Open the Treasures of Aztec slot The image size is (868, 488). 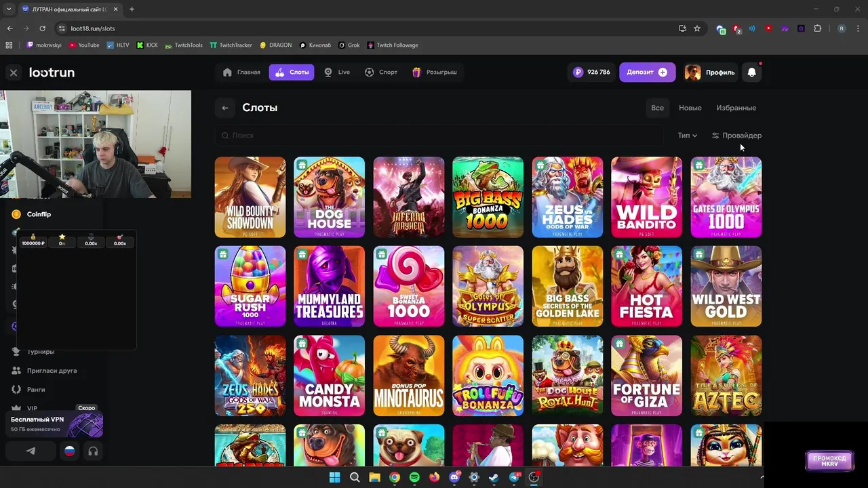[726, 375]
